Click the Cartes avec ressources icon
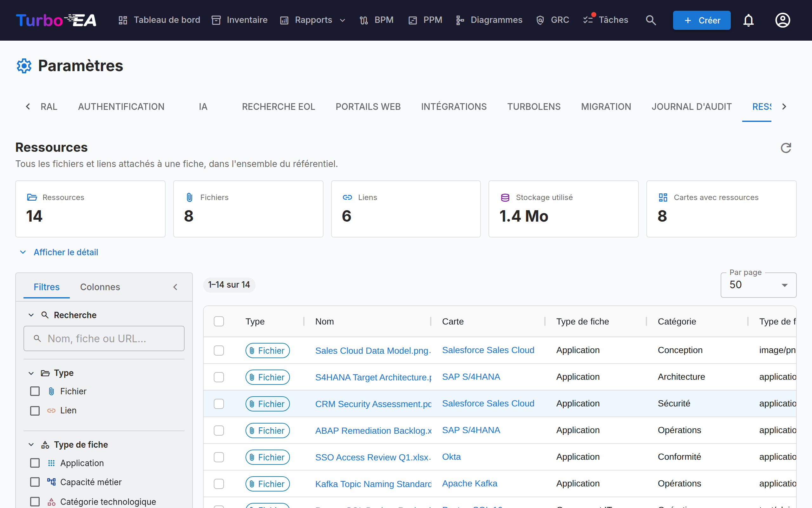812x508 pixels. pos(663,197)
